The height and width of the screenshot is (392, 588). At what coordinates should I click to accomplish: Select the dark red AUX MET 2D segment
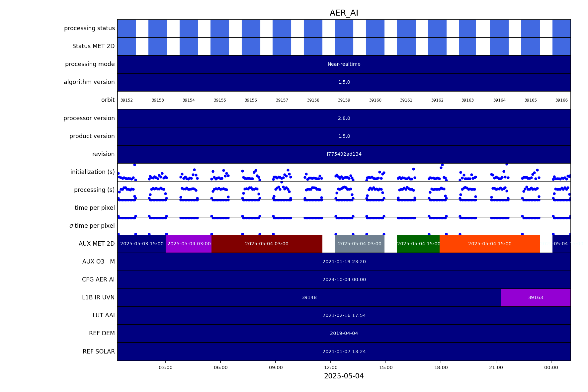tap(267, 244)
